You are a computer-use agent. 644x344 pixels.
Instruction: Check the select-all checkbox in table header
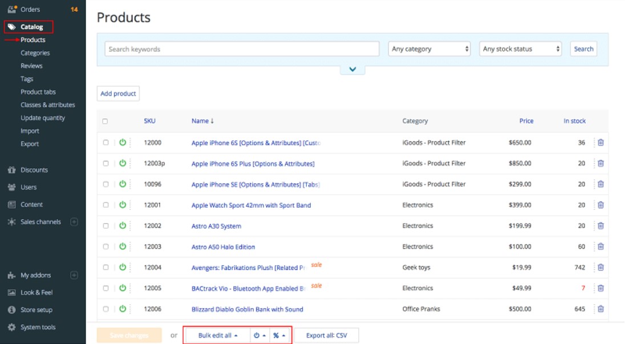coord(105,121)
